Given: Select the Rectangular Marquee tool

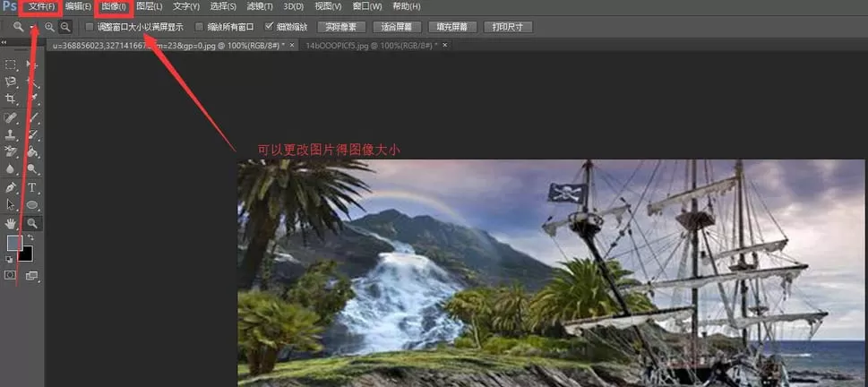Looking at the screenshot, I should 10,64.
